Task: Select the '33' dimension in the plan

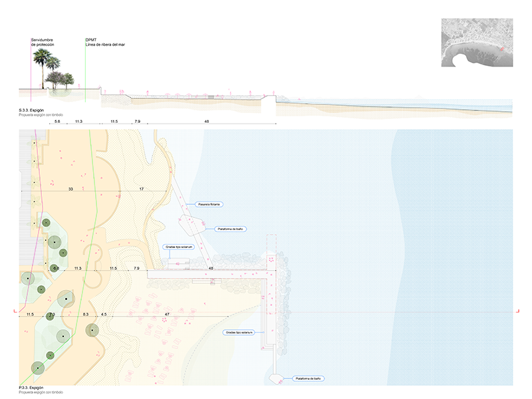Action: click(71, 190)
